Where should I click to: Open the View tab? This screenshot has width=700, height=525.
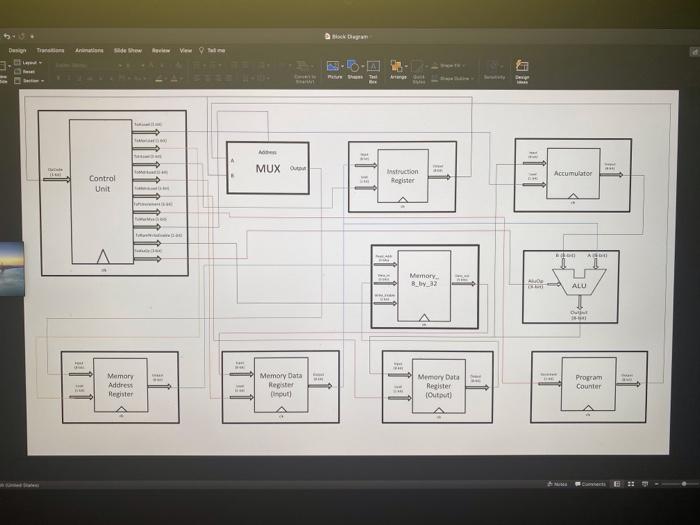186,50
